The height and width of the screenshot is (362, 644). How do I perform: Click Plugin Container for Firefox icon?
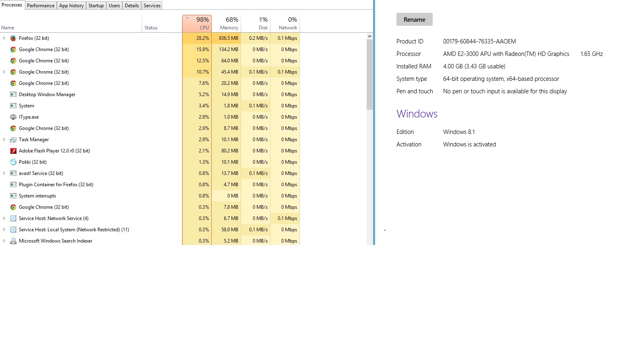pyautogui.click(x=13, y=185)
